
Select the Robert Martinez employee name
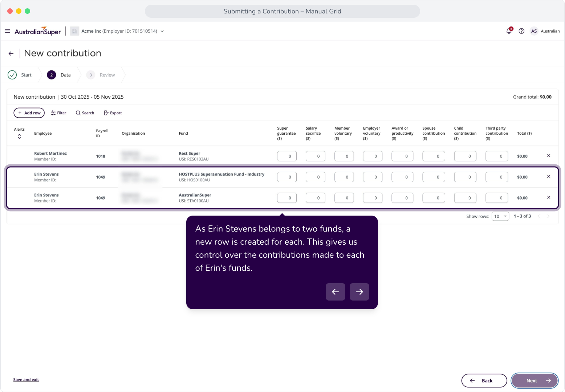[50, 154]
